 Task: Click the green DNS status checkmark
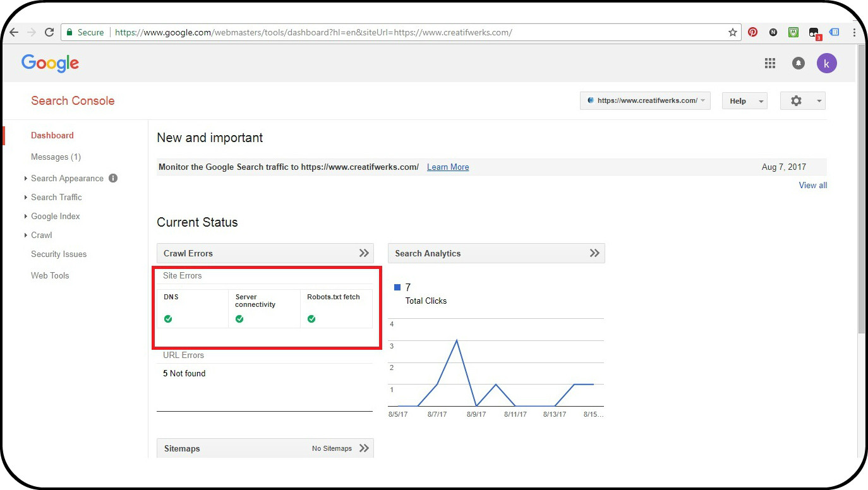pos(168,319)
